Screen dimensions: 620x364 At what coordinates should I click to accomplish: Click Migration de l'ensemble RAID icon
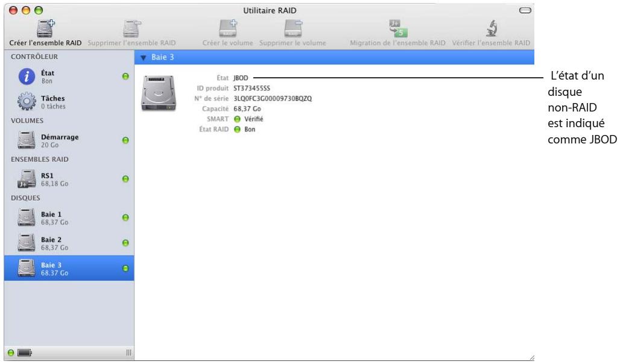point(398,28)
